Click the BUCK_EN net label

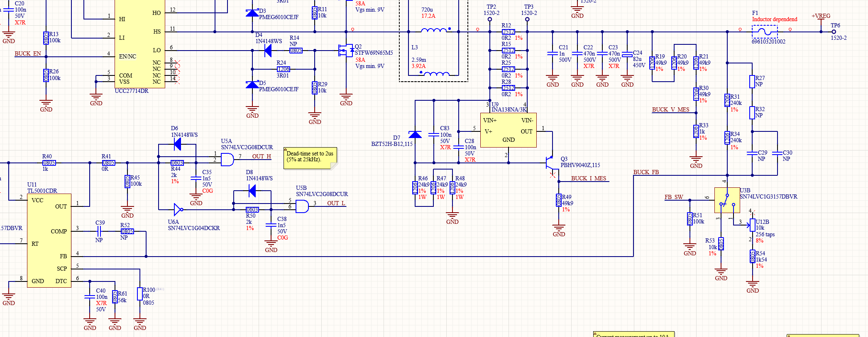[28, 54]
